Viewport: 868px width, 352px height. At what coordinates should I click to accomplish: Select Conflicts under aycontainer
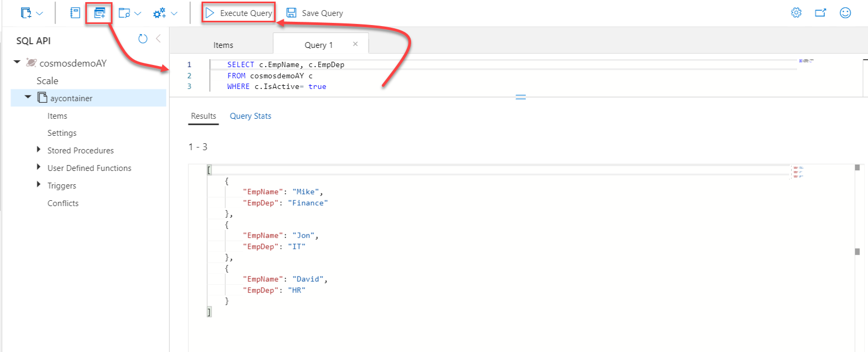[x=63, y=203]
